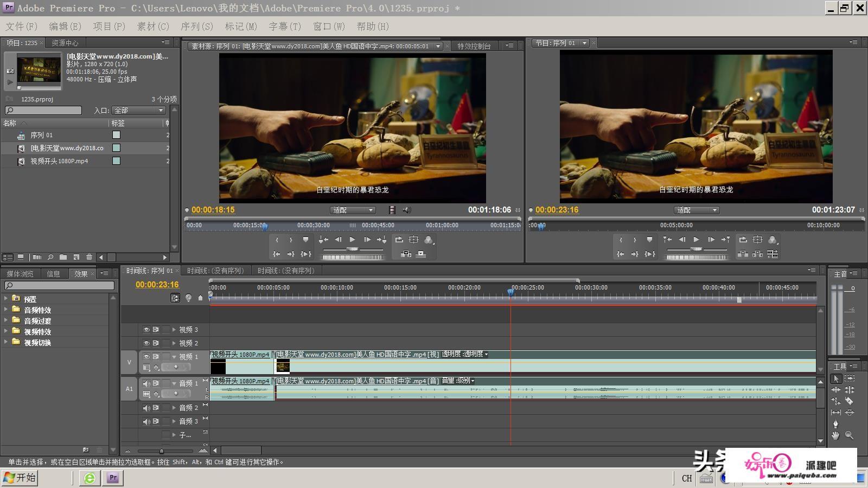
Task: Toggle loop in source monitor
Action: [x=399, y=240]
